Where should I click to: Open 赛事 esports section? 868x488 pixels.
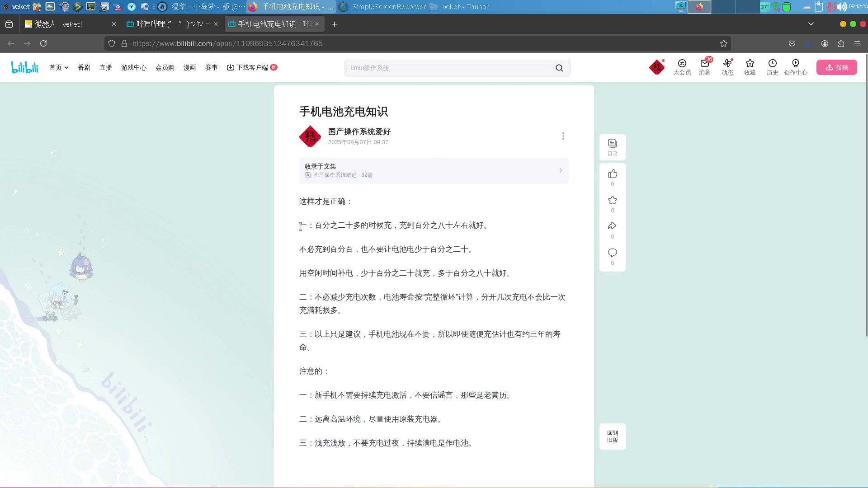(212, 67)
